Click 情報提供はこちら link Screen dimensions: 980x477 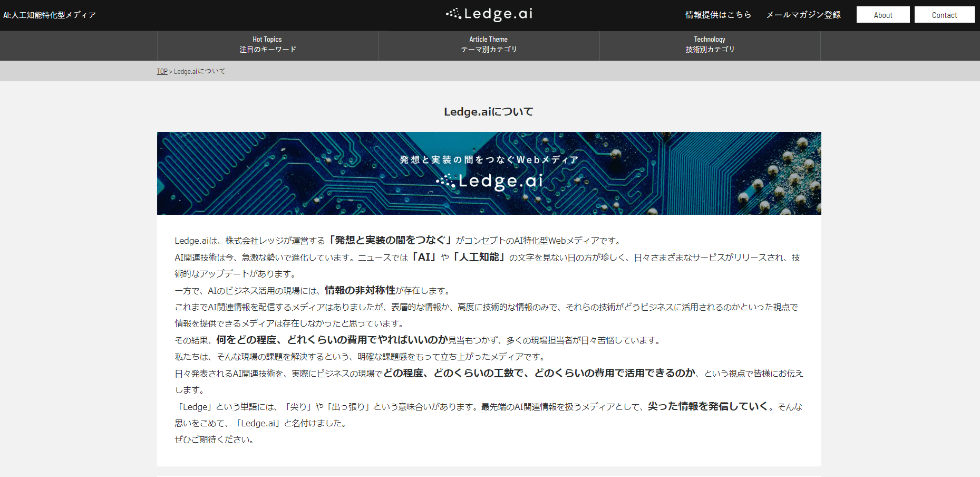coord(718,15)
